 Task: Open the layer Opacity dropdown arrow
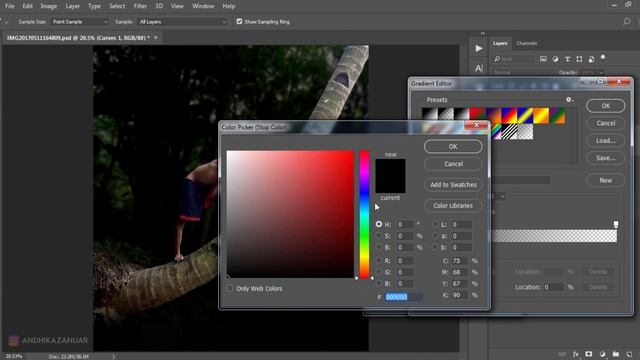(600, 73)
